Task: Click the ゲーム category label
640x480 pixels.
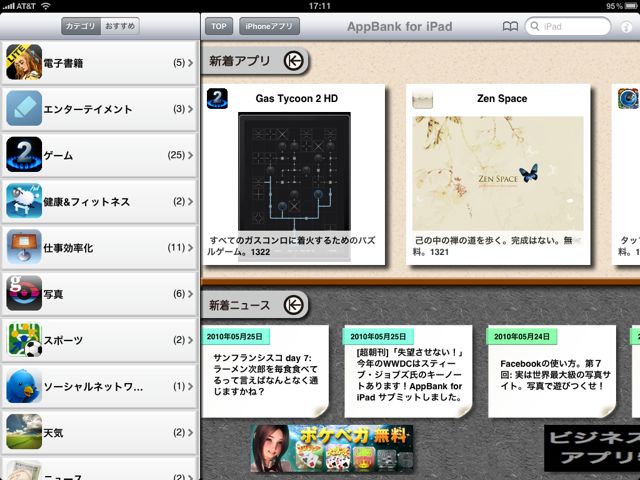Action: [58, 155]
